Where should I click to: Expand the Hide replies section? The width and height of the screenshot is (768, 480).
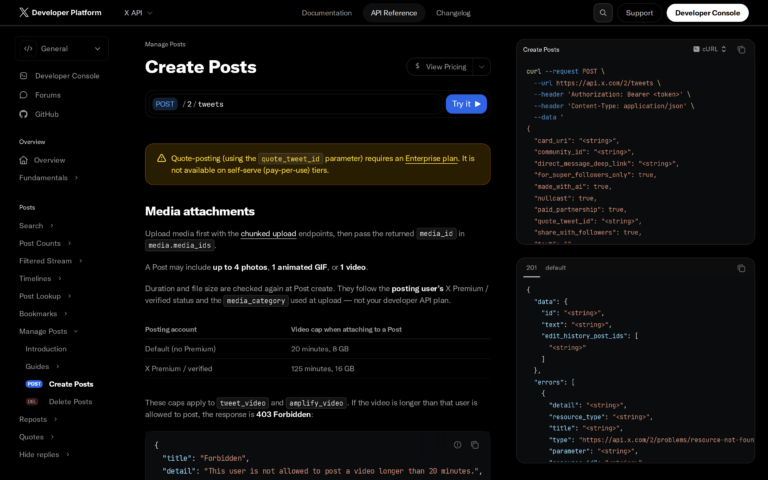[x=68, y=455]
